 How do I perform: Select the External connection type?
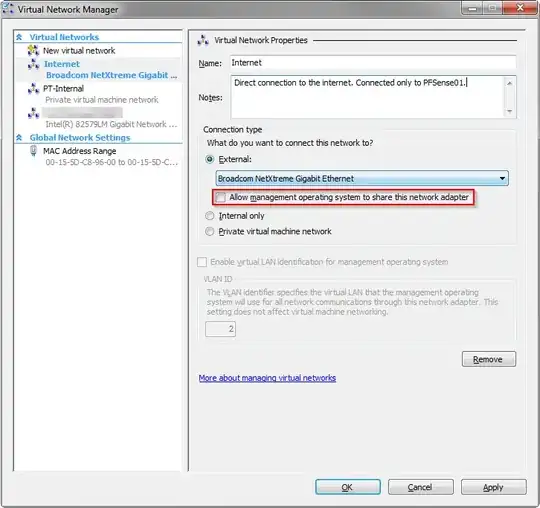point(209,159)
